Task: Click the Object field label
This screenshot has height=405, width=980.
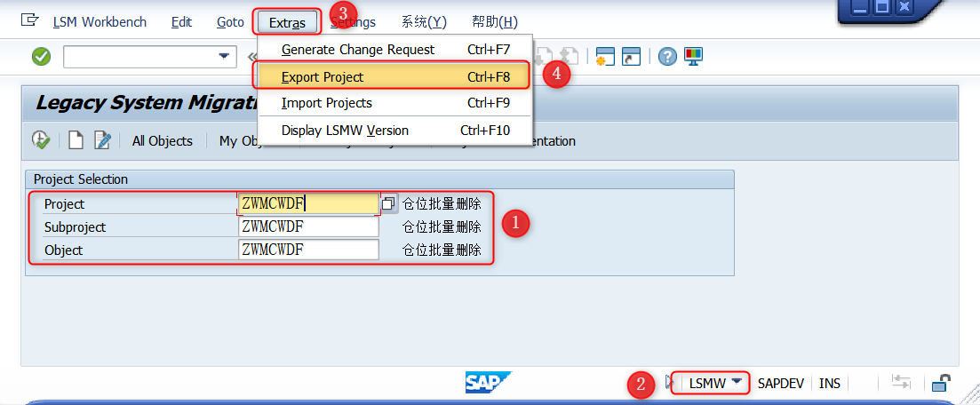Action: tap(63, 250)
